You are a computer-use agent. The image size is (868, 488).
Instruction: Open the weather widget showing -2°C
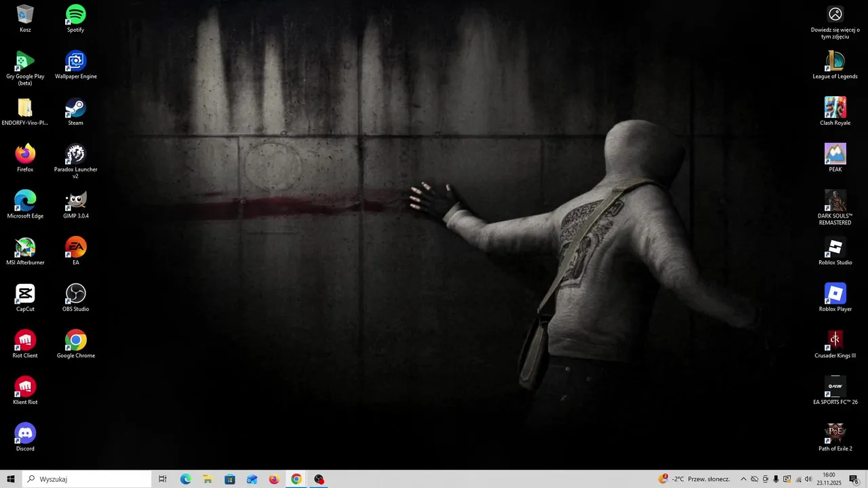[694, 479]
